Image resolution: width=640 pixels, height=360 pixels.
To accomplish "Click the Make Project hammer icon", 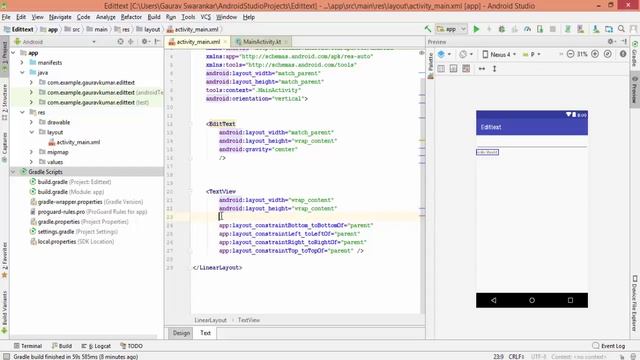I will pyautogui.click(x=427, y=29).
